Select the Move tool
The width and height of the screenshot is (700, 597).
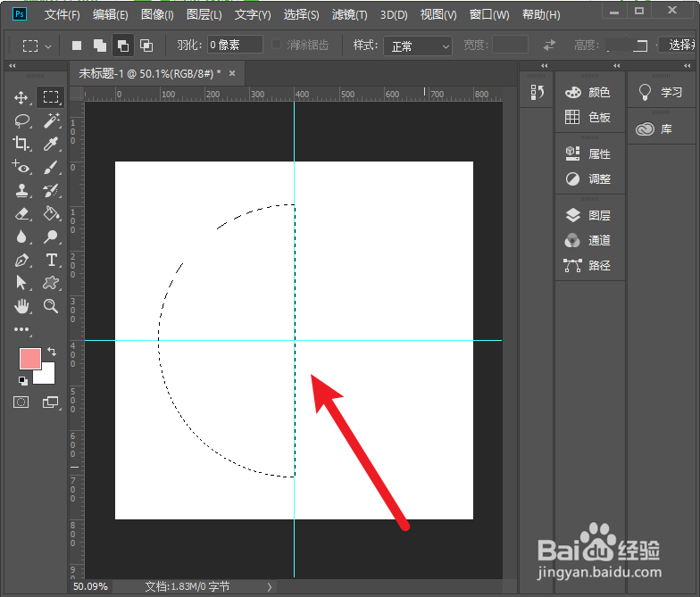click(x=21, y=98)
